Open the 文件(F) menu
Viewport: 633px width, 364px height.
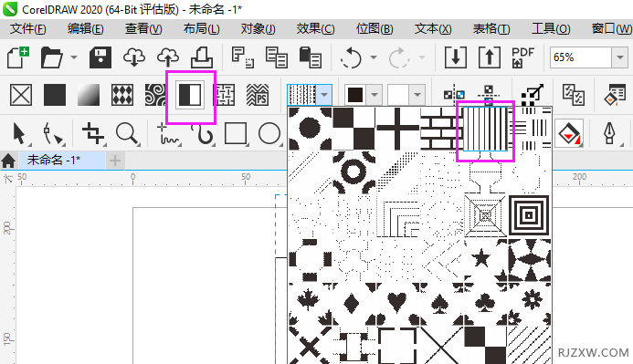point(28,28)
